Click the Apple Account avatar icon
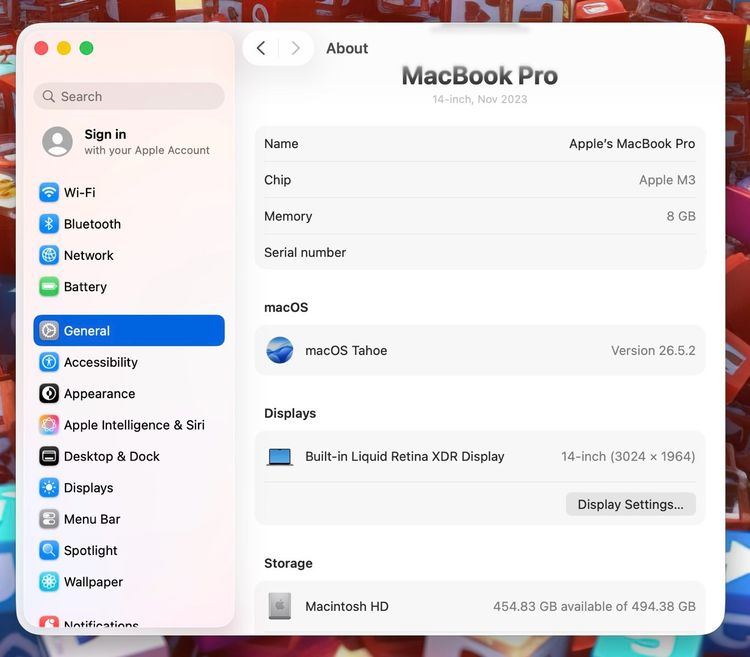Screen dimensions: 750x657 click(57, 142)
